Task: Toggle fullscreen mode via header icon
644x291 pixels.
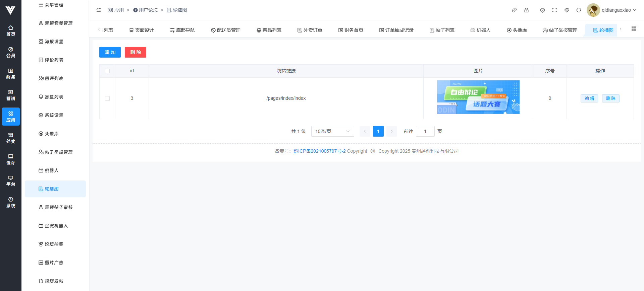Action: coord(554,10)
